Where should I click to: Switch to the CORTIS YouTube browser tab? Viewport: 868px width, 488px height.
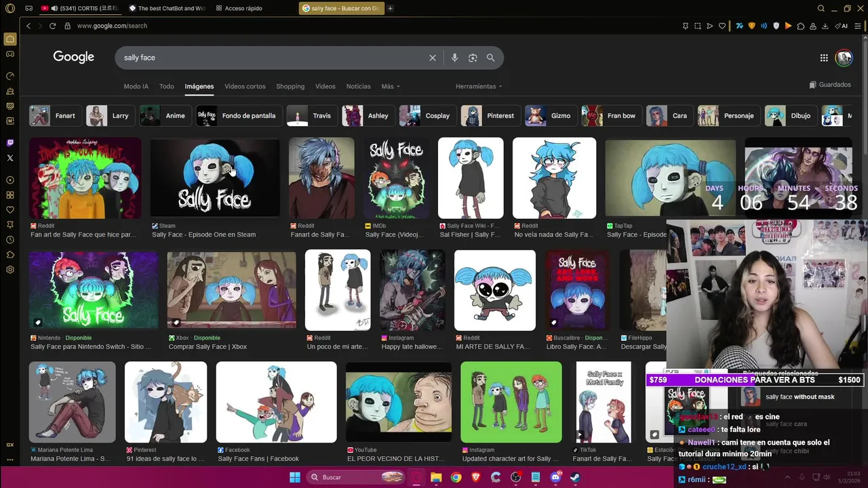click(80, 8)
